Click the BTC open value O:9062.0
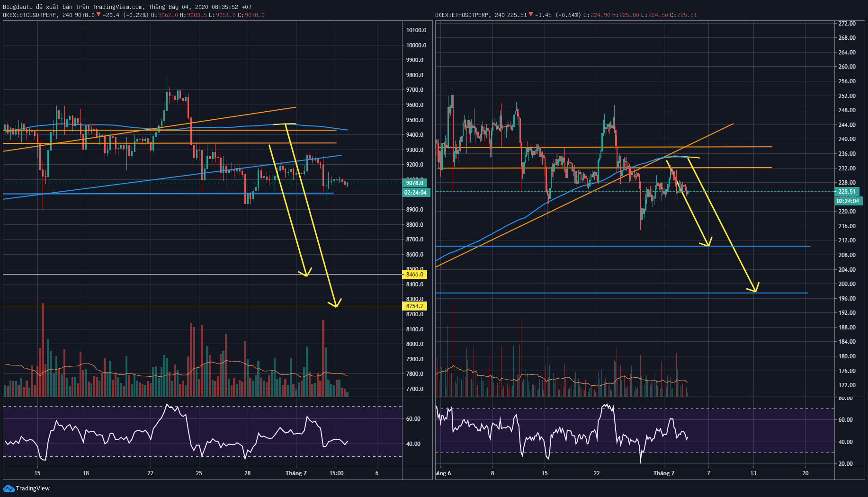This screenshot has height=497, width=868. (x=164, y=15)
